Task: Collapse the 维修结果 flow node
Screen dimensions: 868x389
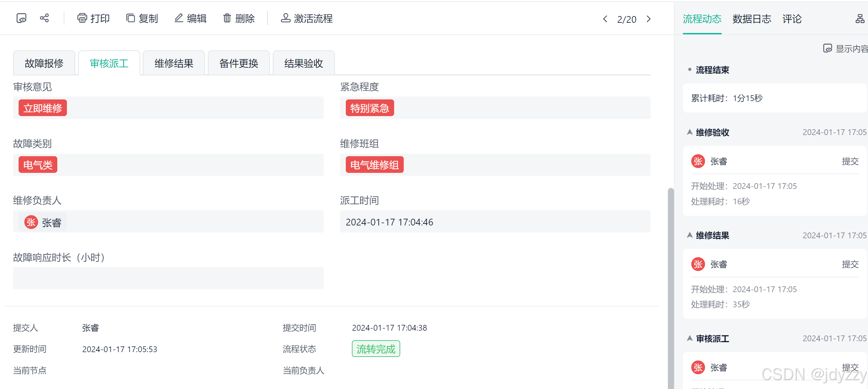Action: [x=690, y=235]
